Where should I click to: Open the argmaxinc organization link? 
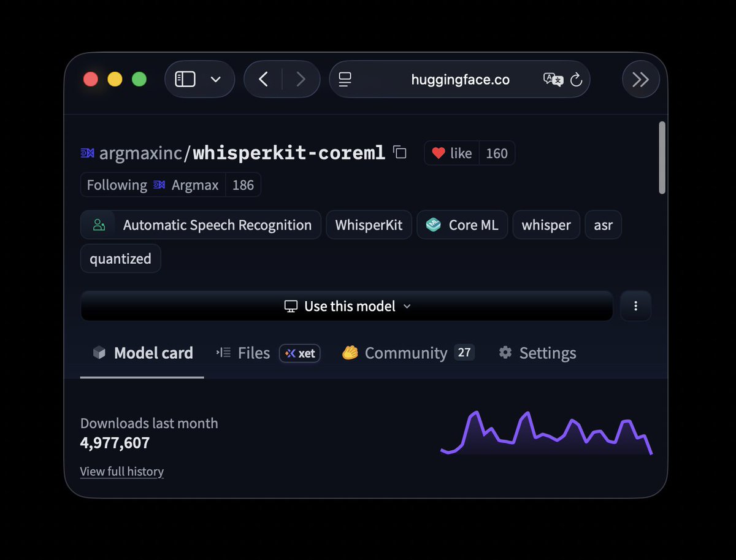click(x=140, y=153)
